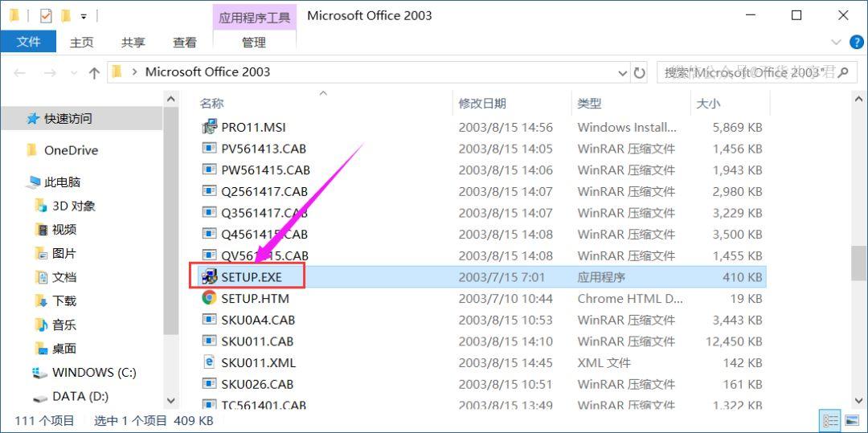The image size is (868, 433).
Task: Go back with the left arrow
Action: point(19,72)
